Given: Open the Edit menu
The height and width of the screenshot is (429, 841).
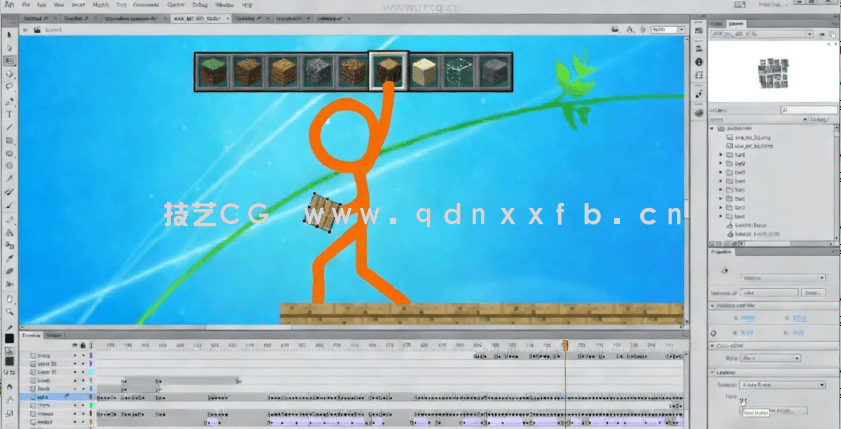Looking at the screenshot, I should (42, 5).
